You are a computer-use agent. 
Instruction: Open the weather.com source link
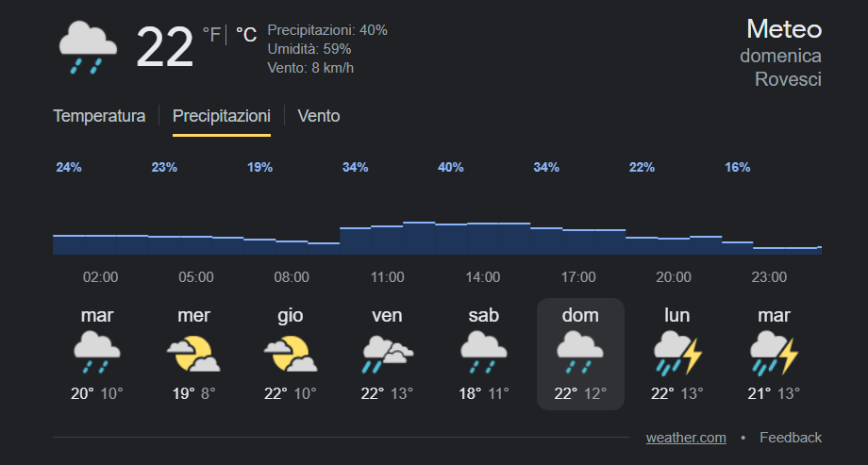coord(686,438)
